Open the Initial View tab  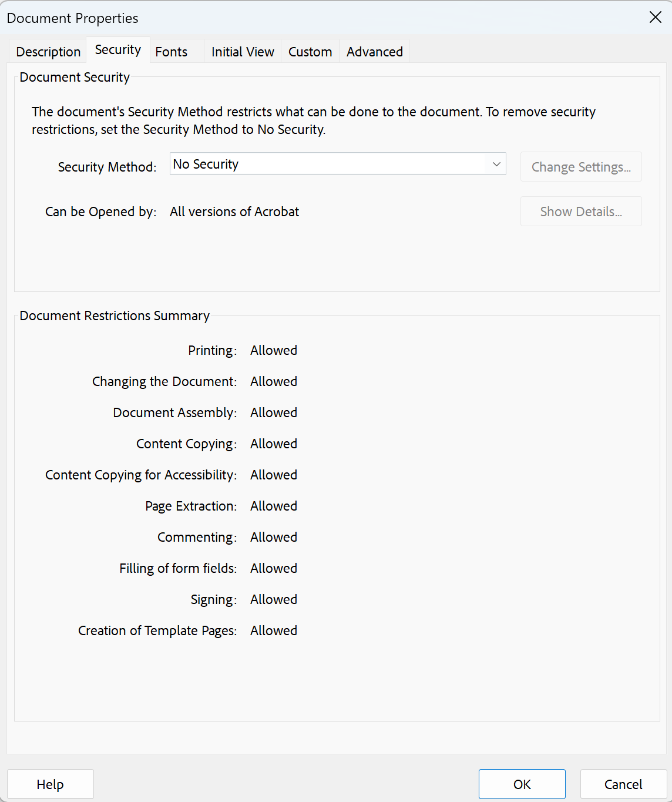243,52
